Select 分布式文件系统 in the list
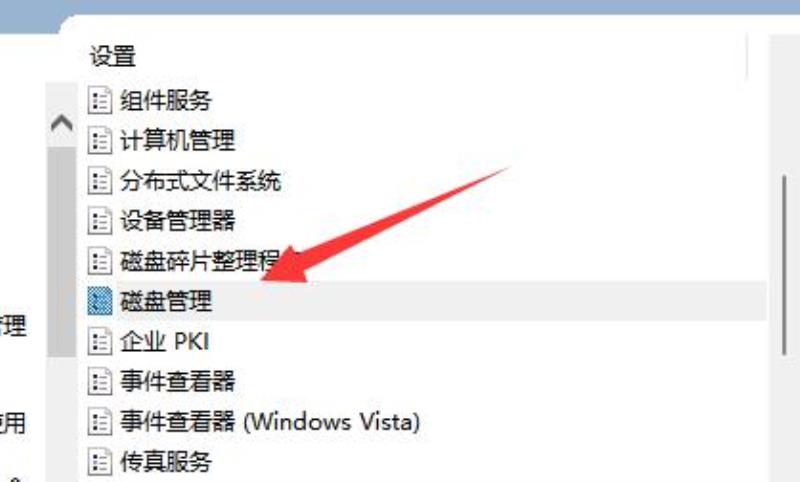The image size is (800, 482). (201, 181)
